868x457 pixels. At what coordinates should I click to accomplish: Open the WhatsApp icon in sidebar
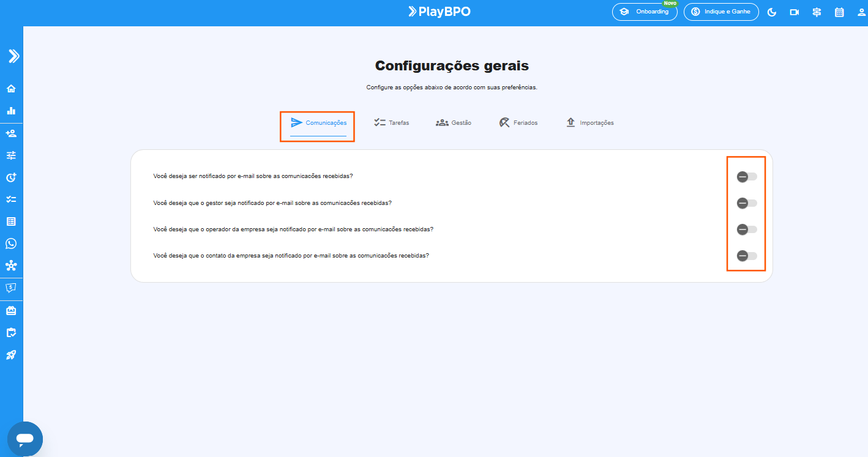click(x=11, y=243)
